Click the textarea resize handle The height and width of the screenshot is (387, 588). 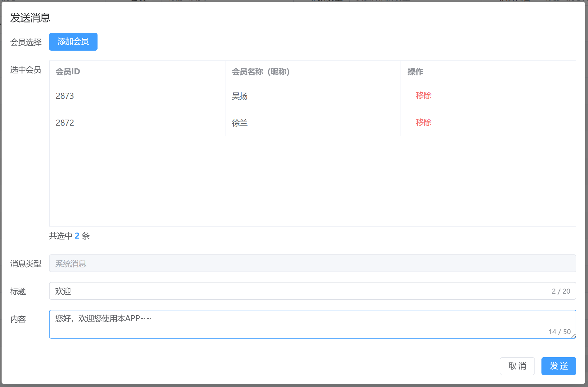click(x=573, y=336)
